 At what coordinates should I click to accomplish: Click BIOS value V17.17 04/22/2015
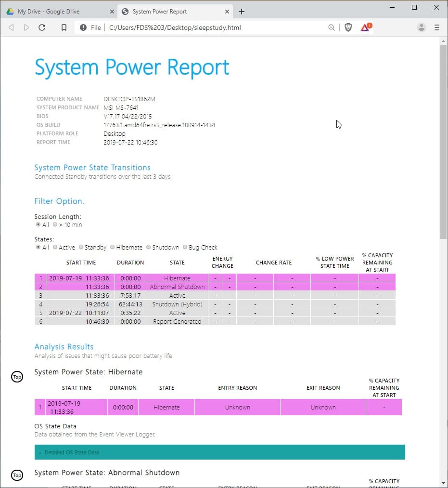coord(128,116)
